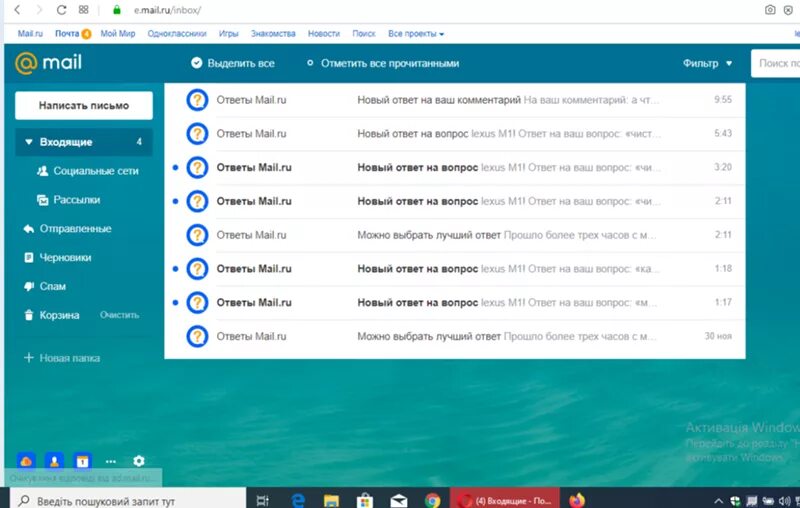Open Chrome from the taskbar
The height and width of the screenshot is (508, 800).
tap(432, 500)
